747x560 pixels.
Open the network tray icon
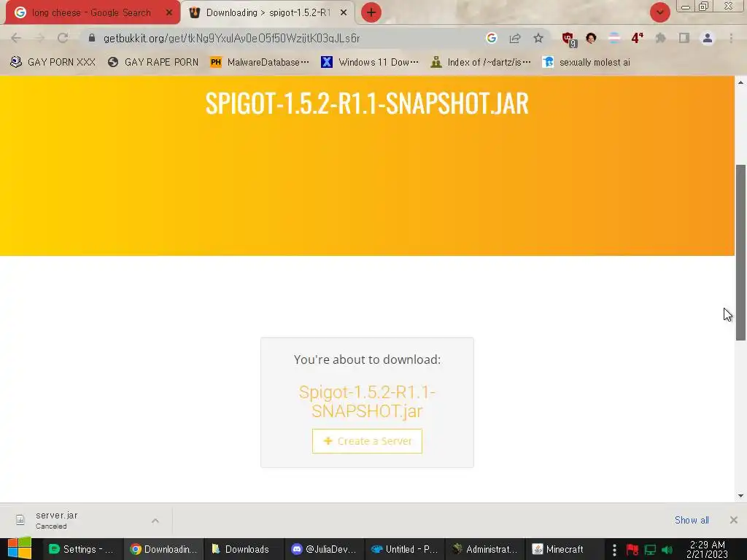(x=650, y=550)
